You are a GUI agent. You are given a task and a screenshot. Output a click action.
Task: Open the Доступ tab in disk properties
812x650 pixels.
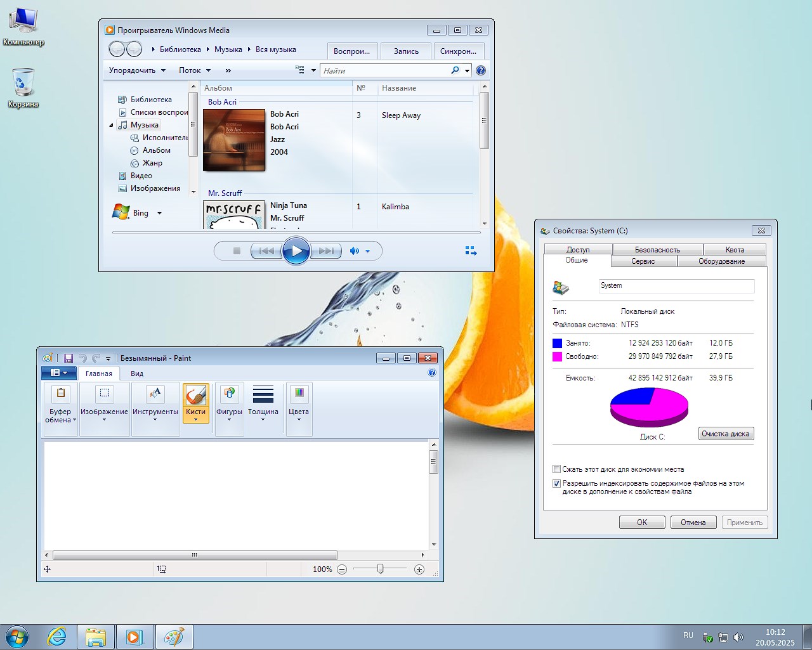pyautogui.click(x=578, y=250)
